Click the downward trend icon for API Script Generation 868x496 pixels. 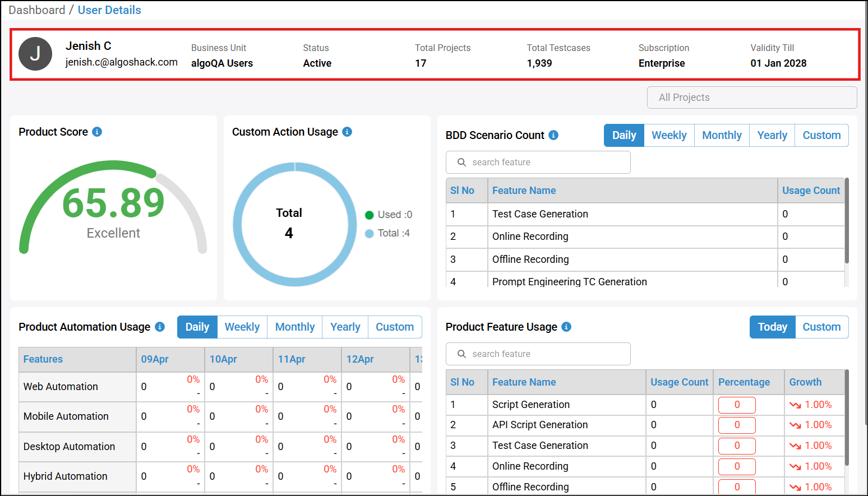[x=795, y=425]
